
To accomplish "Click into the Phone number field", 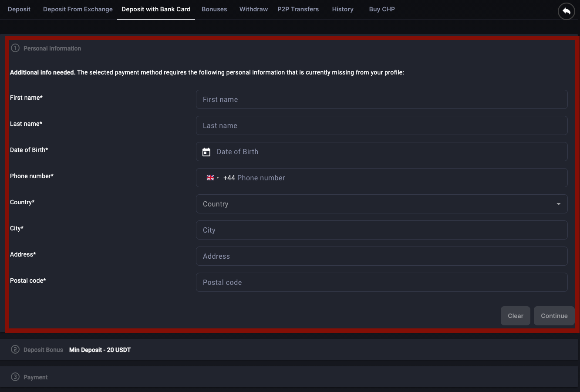I will click(x=382, y=178).
